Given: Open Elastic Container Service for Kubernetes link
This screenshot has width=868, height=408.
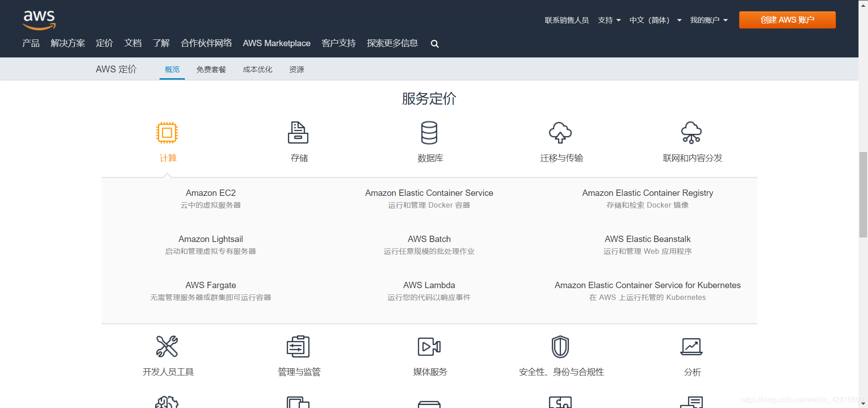Looking at the screenshot, I should tap(648, 285).
